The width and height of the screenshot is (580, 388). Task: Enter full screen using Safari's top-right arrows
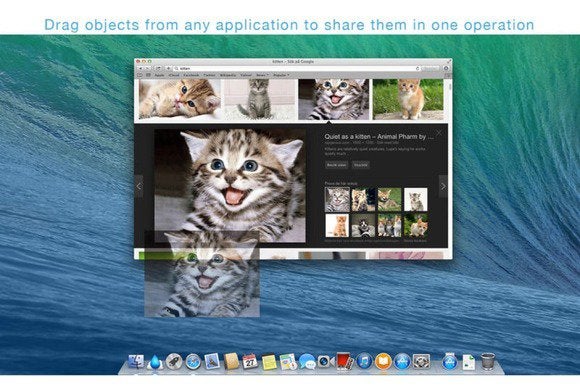click(449, 61)
